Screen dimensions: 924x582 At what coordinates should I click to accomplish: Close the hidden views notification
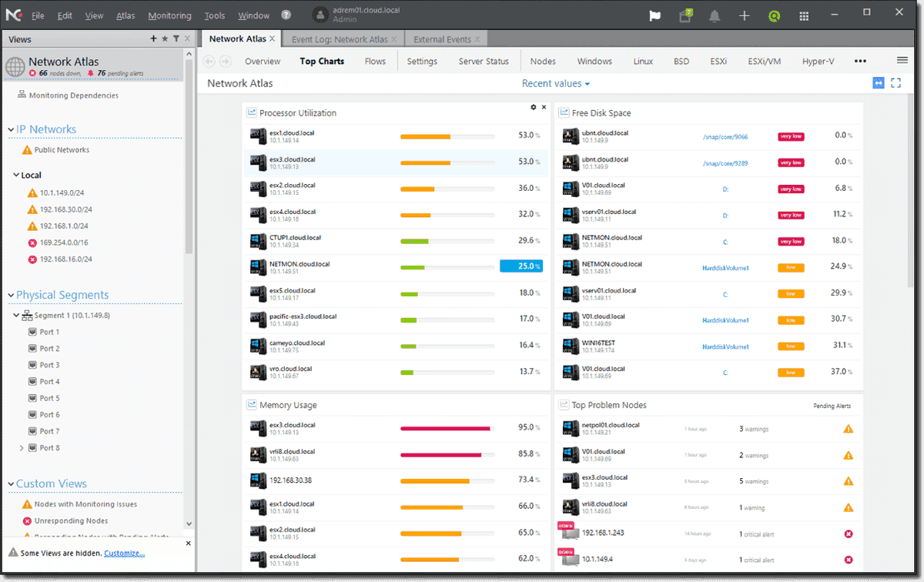tap(189, 544)
